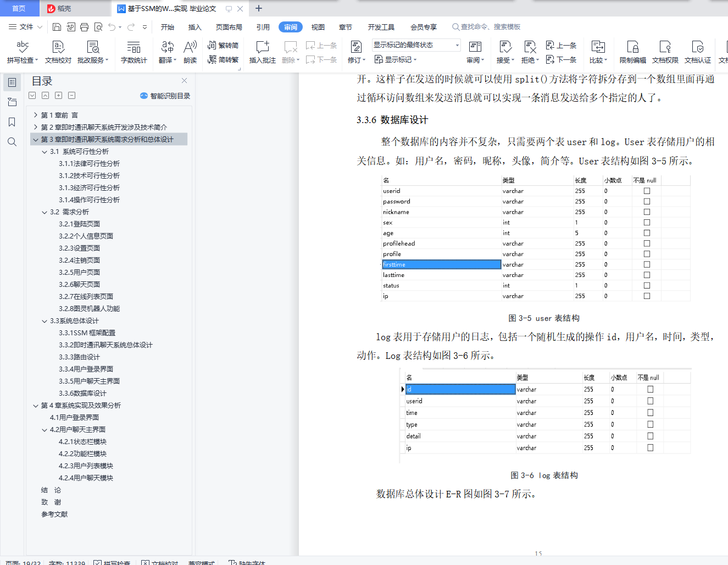Switch to 首页 home tab
This screenshot has height=565, width=728.
[19, 8]
